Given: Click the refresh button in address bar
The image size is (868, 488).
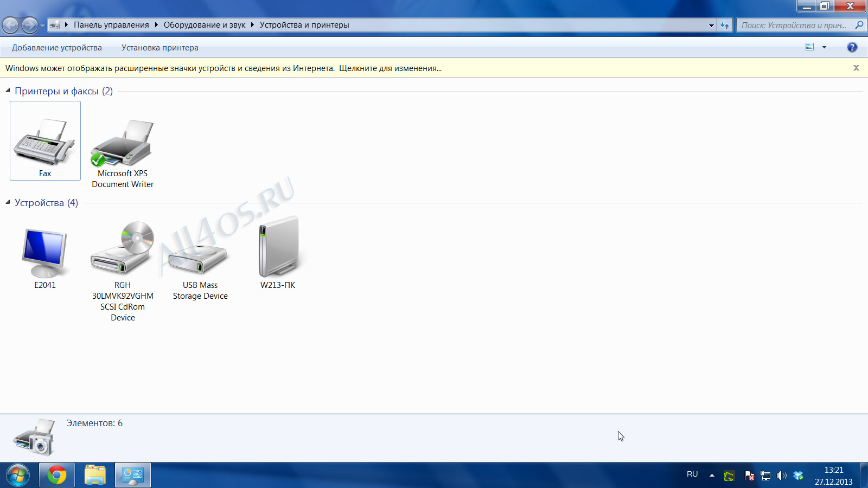Looking at the screenshot, I should point(725,25).
